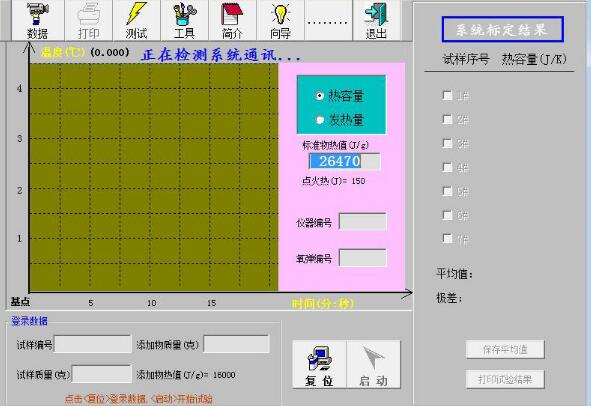
Task: Tick the 4# sample checkbox
Action: tap(447, 167)
